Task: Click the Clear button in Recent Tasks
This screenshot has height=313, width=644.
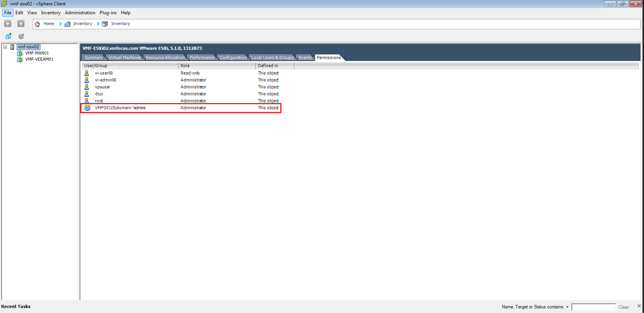Action: [624, 307]
